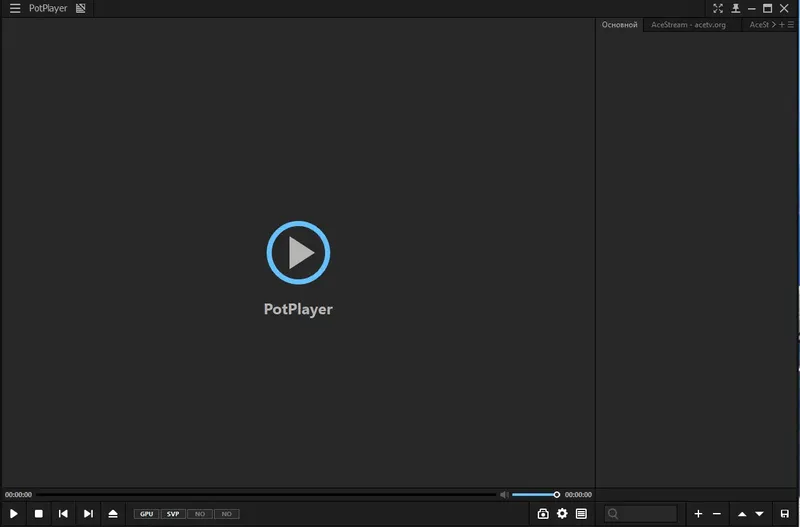Add items to playlist with plus button
Screen dimensions: 800x527
[x=698, y=514]
